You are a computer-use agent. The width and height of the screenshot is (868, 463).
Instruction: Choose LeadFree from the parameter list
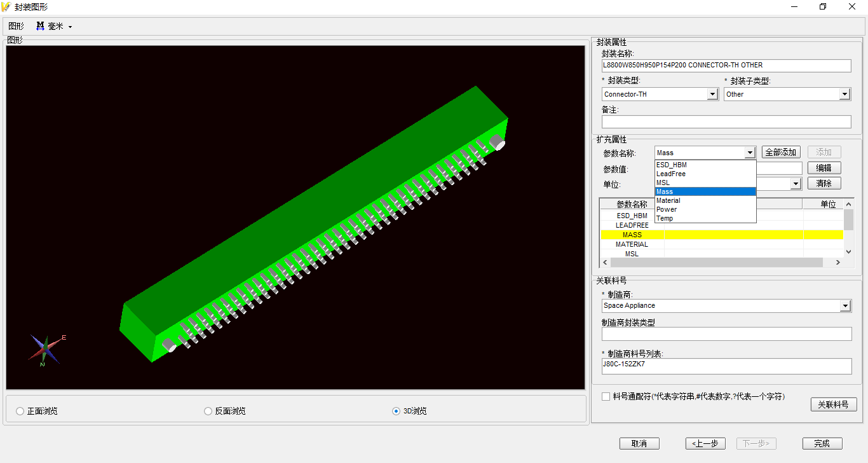(x=671, y=174)
